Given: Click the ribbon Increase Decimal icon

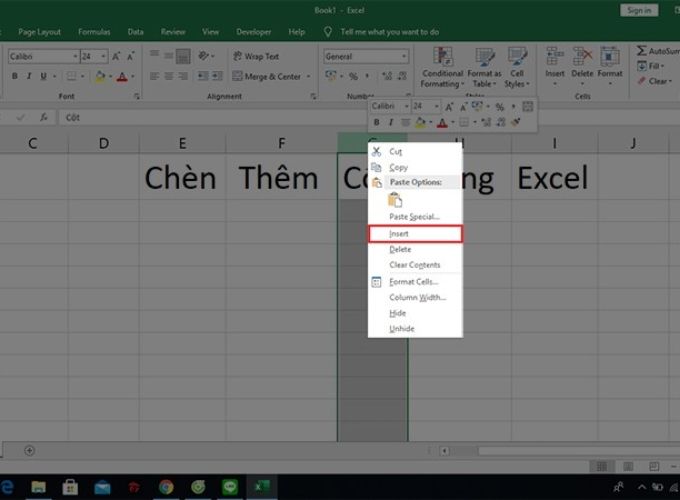Looking at the screenshot, I should coord(387,76).
